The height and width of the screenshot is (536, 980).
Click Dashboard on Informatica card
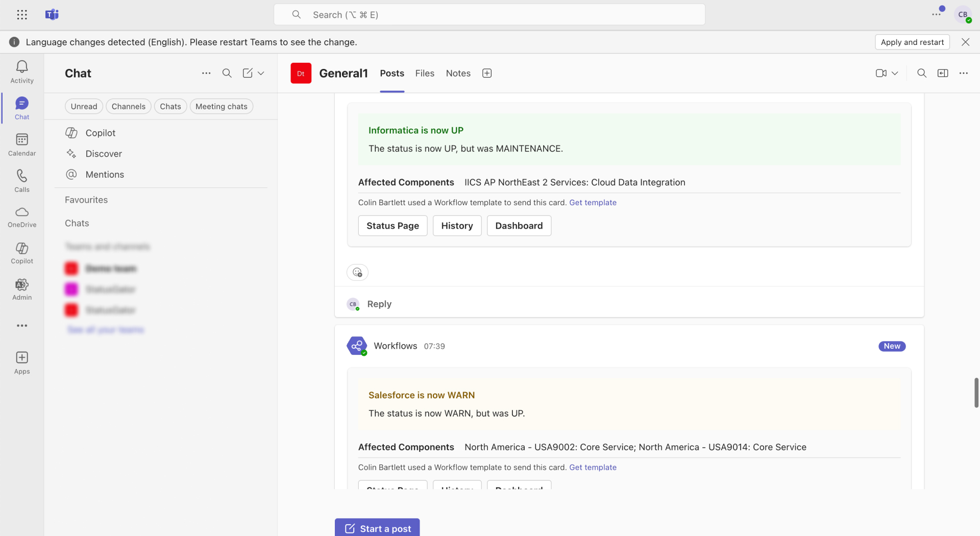[x=519, y=226]
